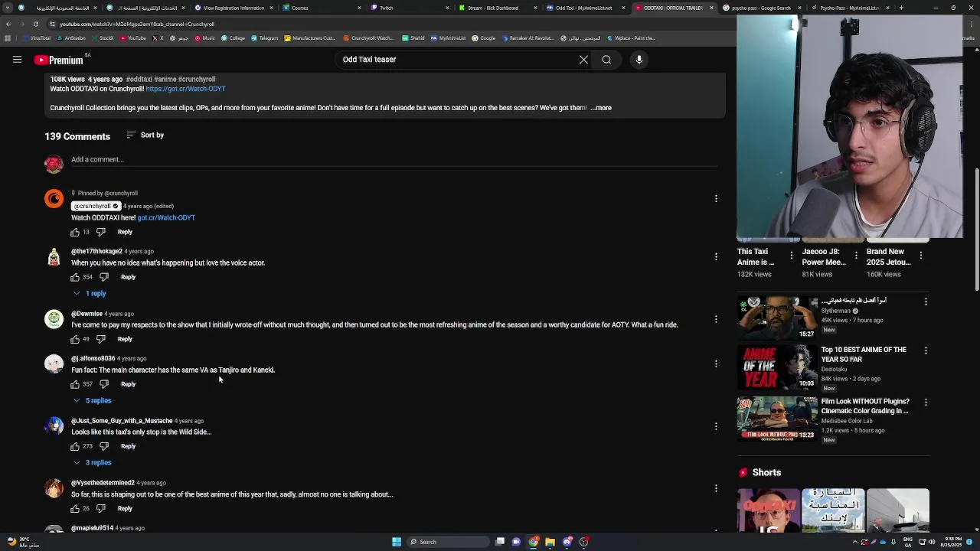The image size is (980, 551).
Task: Clear the search box with the X icon
Action: (x=583, y=60)
